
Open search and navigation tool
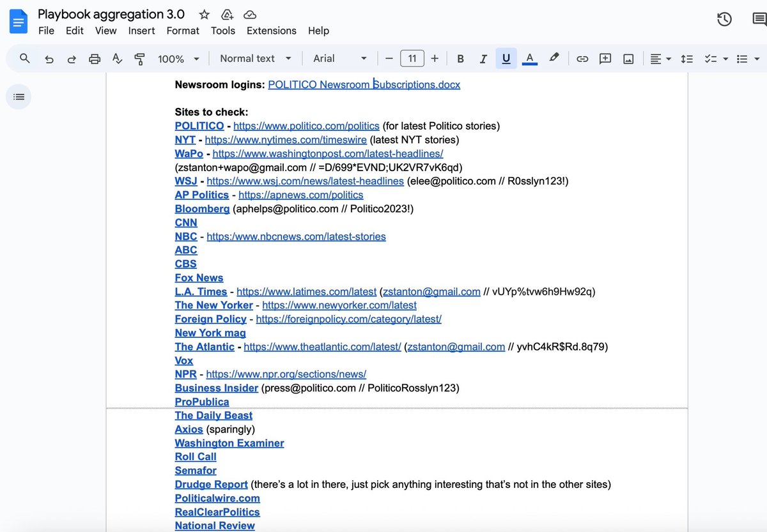[x=24, y=58]
